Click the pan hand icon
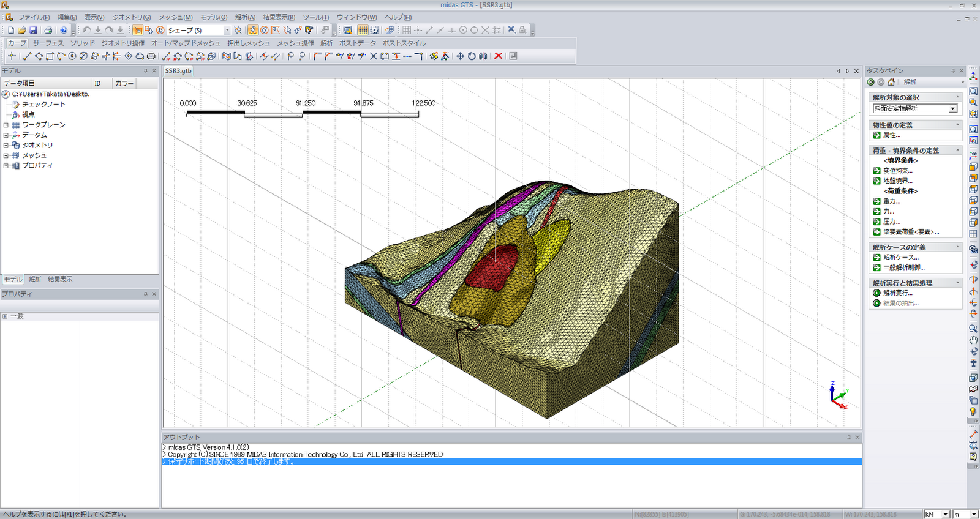Screen dimensions: 980x519 (x=973, y=340)
